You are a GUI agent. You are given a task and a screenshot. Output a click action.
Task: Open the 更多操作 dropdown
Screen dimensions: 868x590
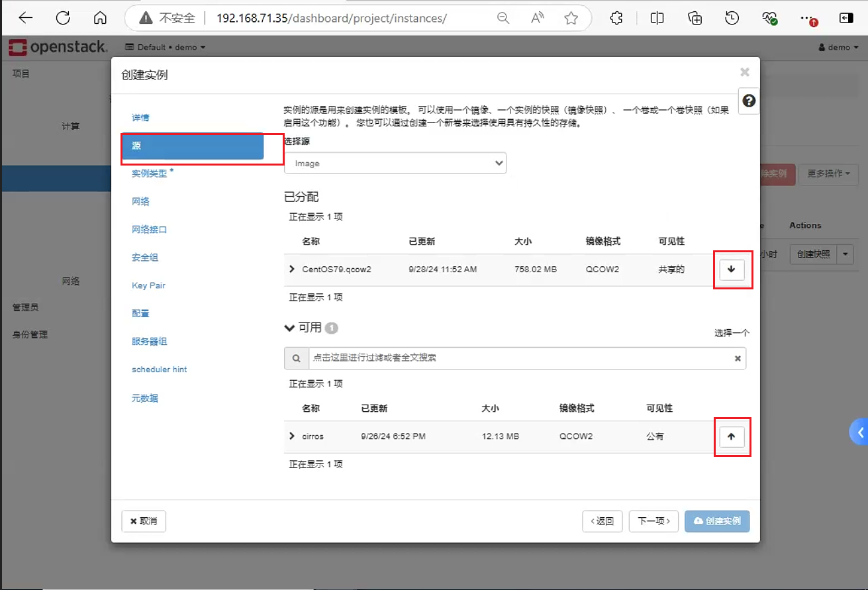click(x=829, y=173)
